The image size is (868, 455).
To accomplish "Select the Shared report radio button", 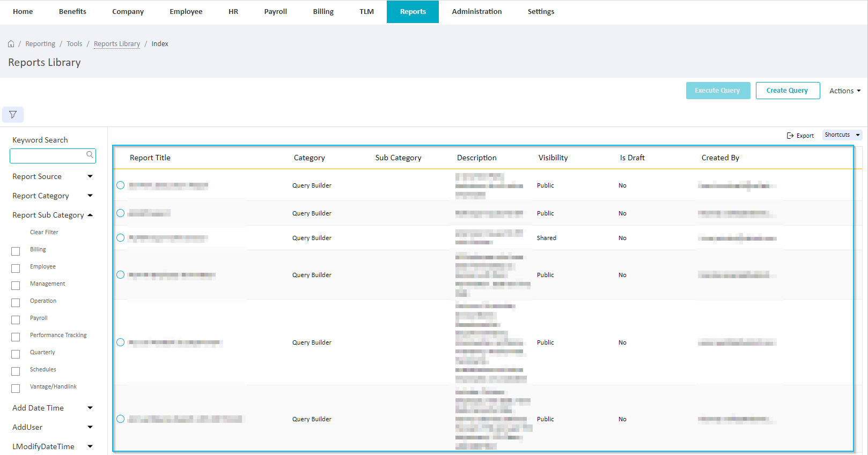I will tap(121, 238).
